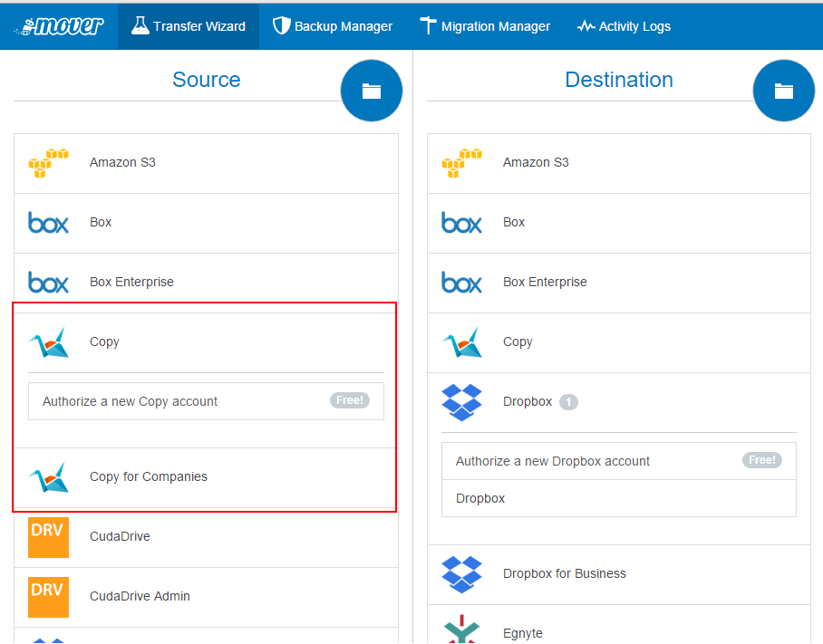The height and width of the screenshot is (644, 823).
Task: Expand Copy for Companies in Source
Action: click(206, 477)
